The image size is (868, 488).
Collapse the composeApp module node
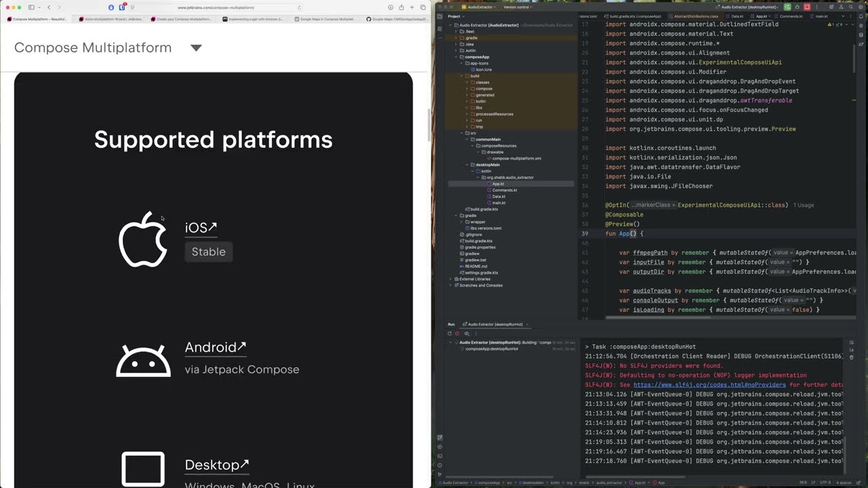pos(456,57)
